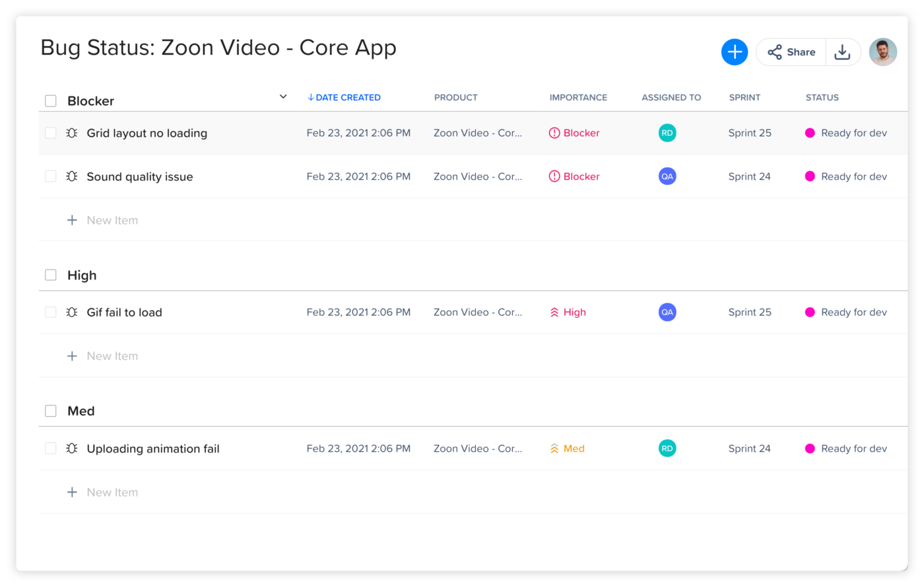Viewport: 924px width, 587px height.
Task: Click the QA assignee avatar for Sound quality issue
Action: (x=667, y=177)
